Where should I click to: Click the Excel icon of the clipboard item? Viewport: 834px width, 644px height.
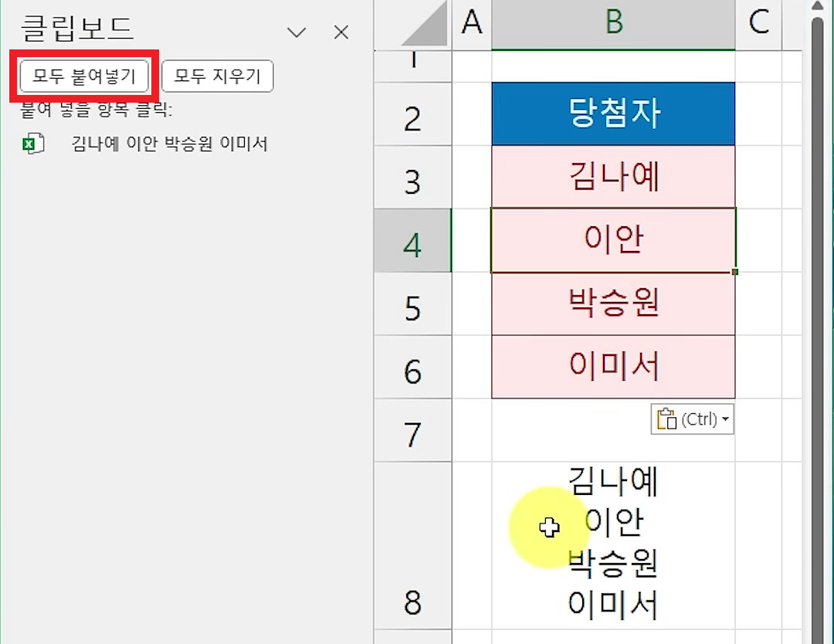[33, 144]
